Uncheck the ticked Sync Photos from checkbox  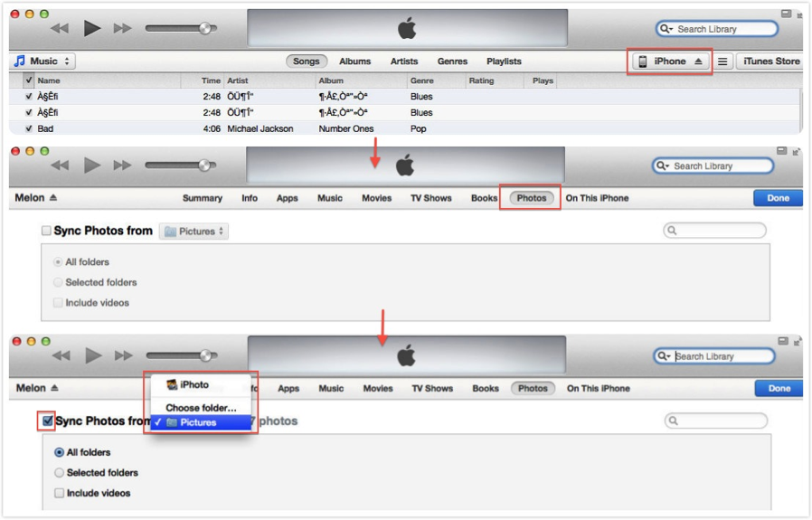point(47,421)
